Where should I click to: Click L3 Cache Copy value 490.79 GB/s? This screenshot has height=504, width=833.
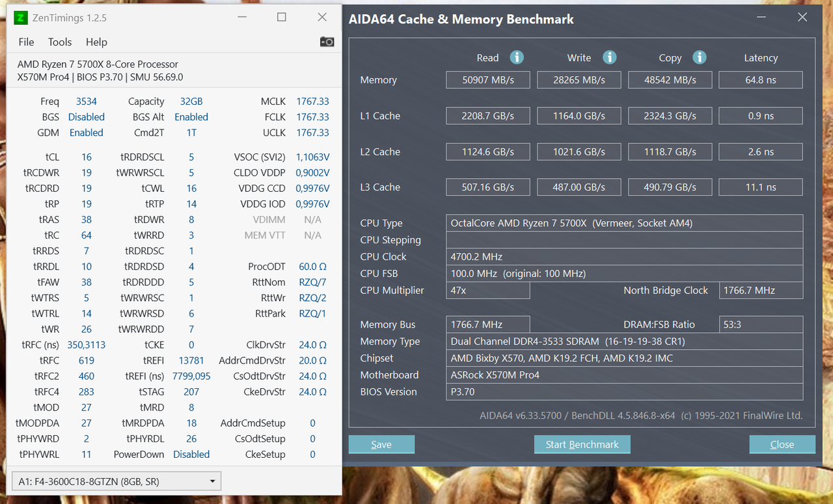[x=670, y=187]
